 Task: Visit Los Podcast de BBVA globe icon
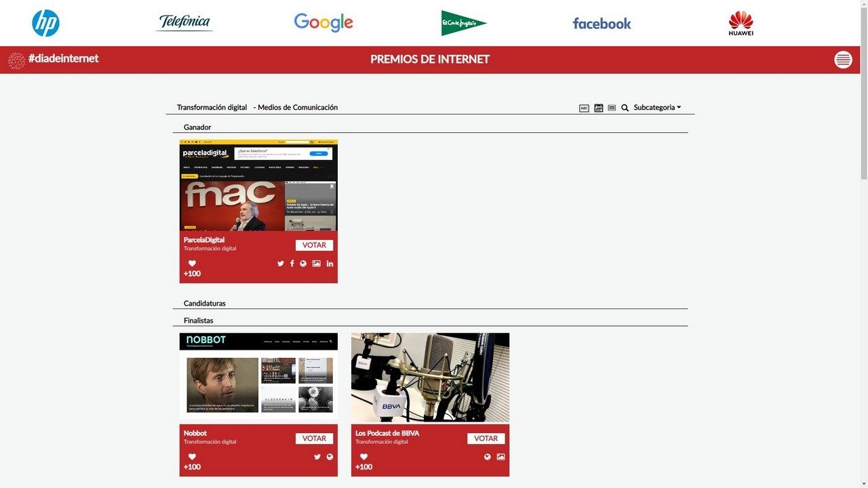487,457
